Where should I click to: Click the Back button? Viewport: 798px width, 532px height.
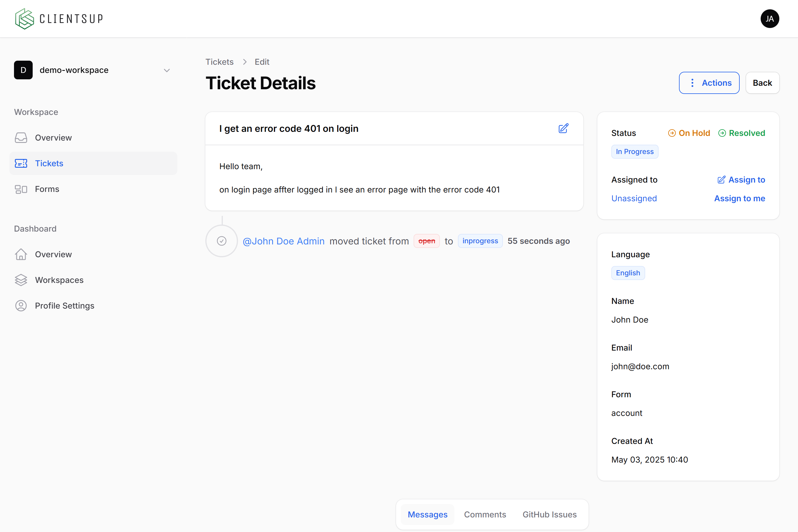[762, 83]
